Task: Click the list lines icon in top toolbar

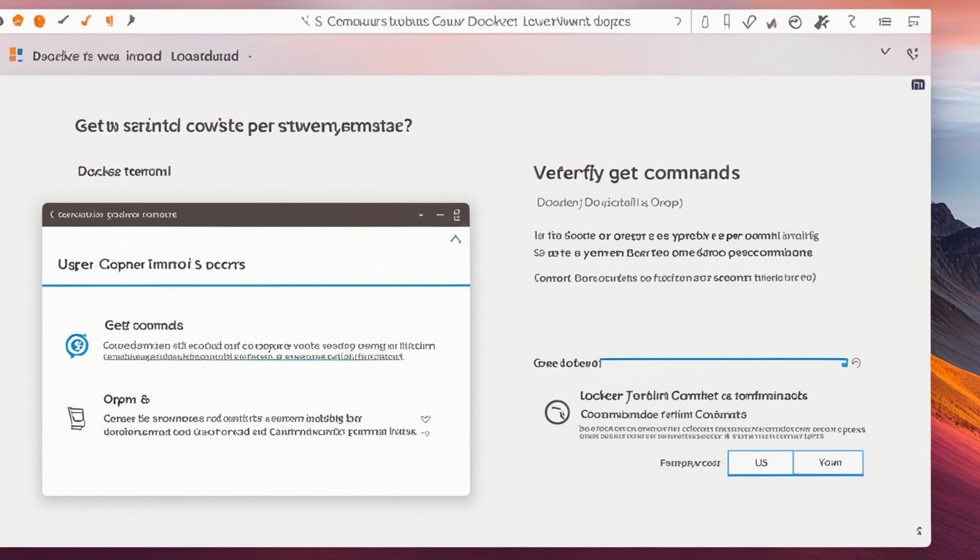Action: [x=885, y=23]
